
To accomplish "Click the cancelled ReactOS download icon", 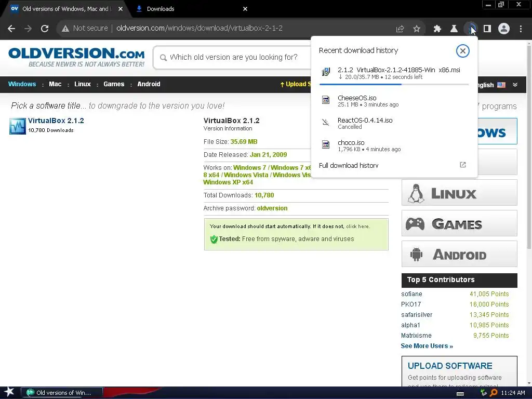I will click(x=326, y=122).
